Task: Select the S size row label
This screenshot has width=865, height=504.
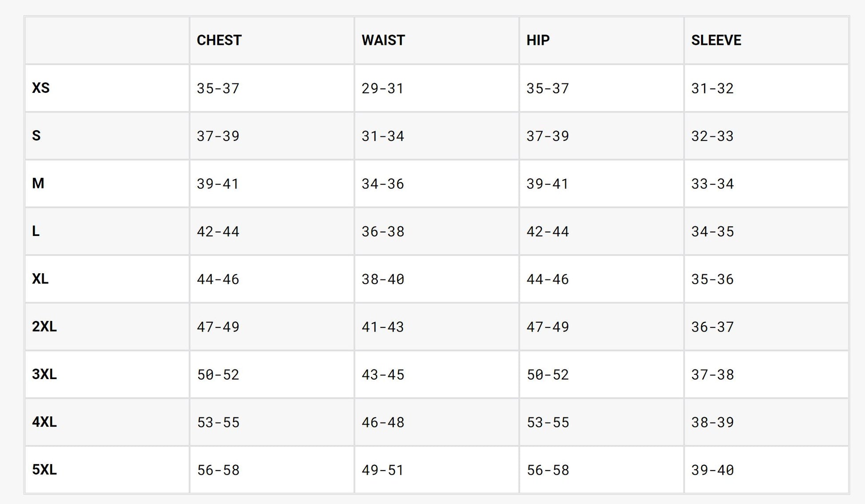Action: coord(36,136)
